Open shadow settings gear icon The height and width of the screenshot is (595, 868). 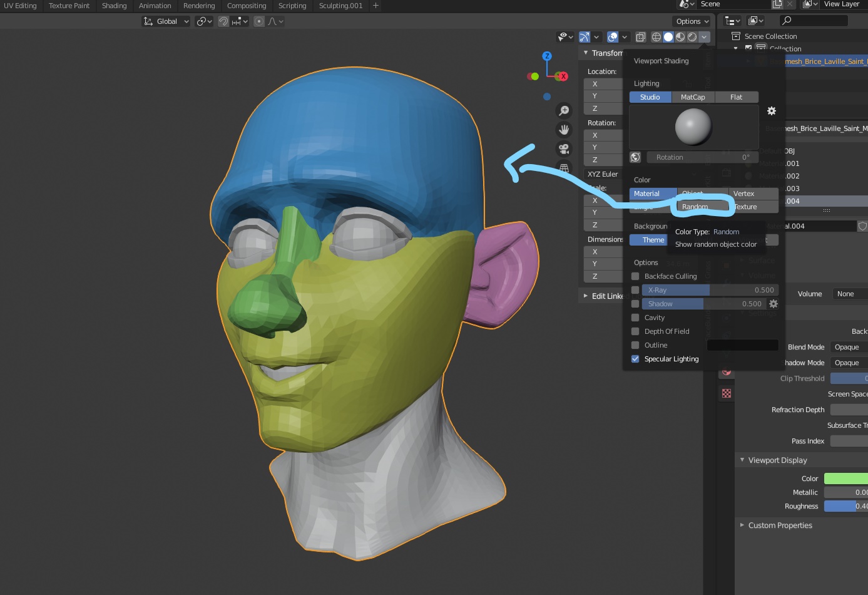(774, 304)
